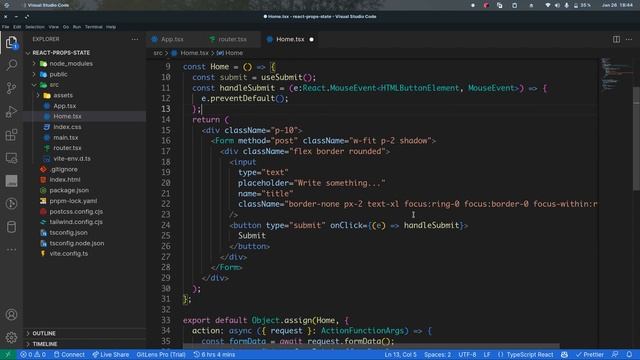Open package.json in the file tree

[84, 190]
